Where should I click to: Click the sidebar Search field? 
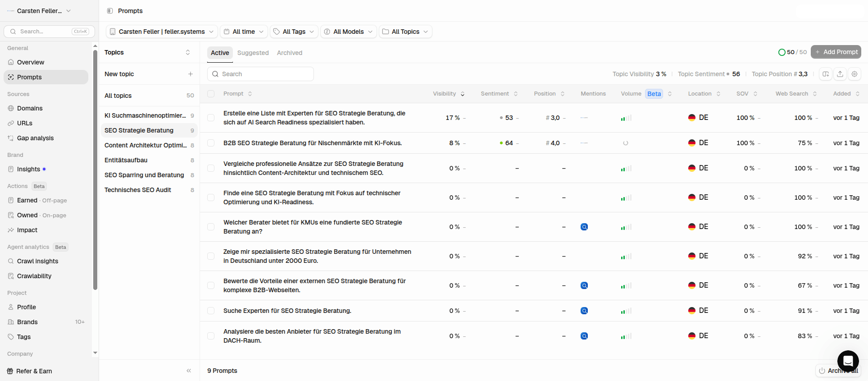(x=50, y=32)
